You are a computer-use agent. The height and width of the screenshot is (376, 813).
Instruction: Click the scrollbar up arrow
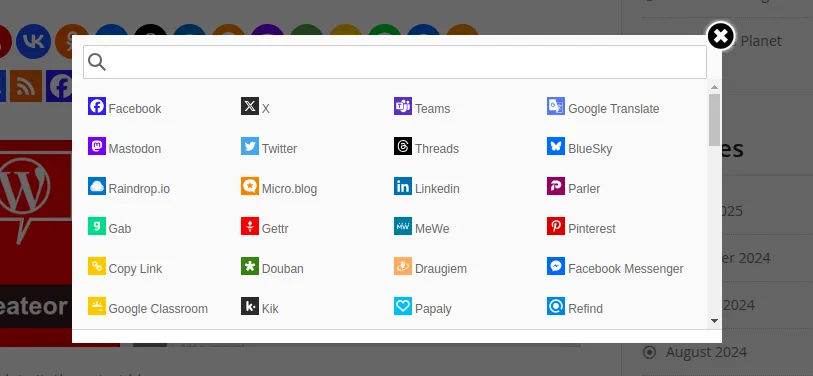(x=714, y=87)
